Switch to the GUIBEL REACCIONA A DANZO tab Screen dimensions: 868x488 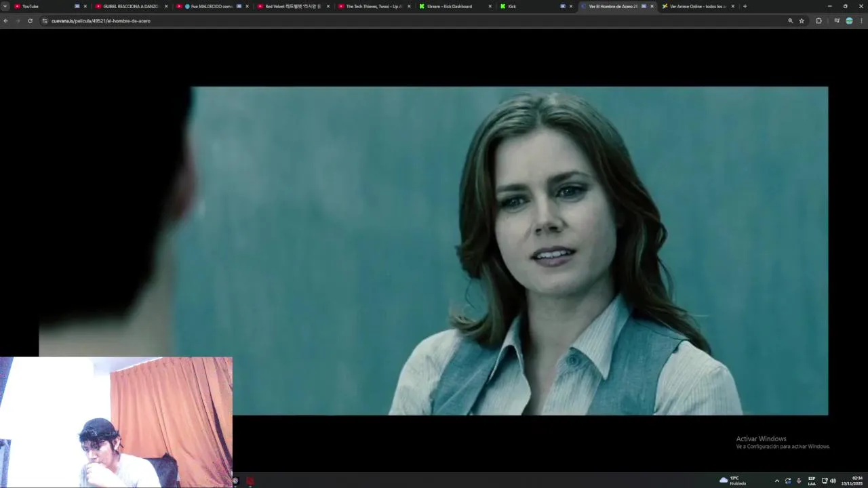click(132, 6)
